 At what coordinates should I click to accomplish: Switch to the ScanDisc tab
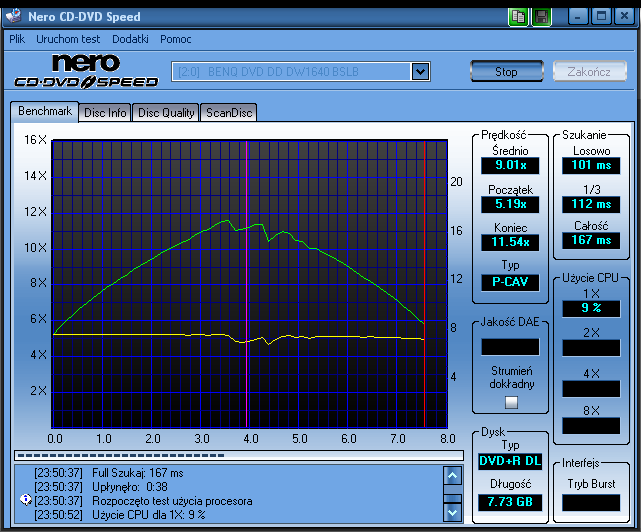click(x=229, y=112)
